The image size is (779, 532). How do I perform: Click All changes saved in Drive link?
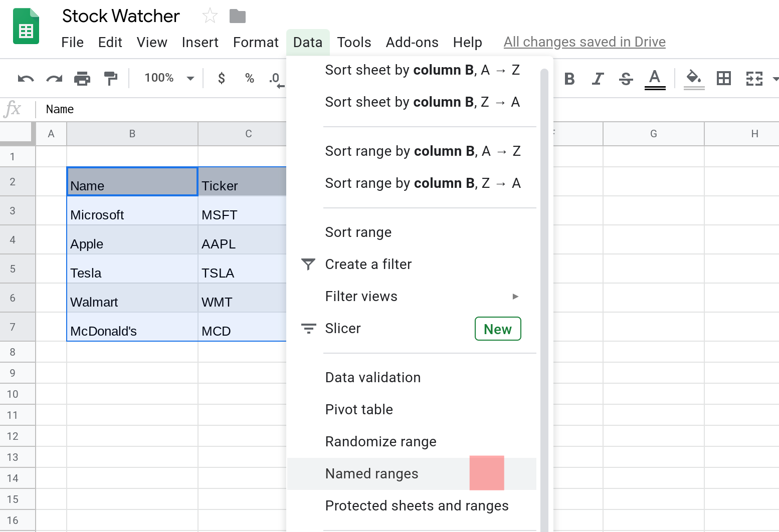(x=585, y=42)
